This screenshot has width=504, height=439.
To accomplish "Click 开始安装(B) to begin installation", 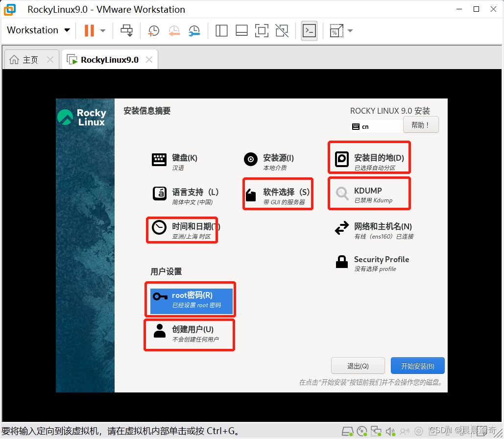I will (417, 366).
